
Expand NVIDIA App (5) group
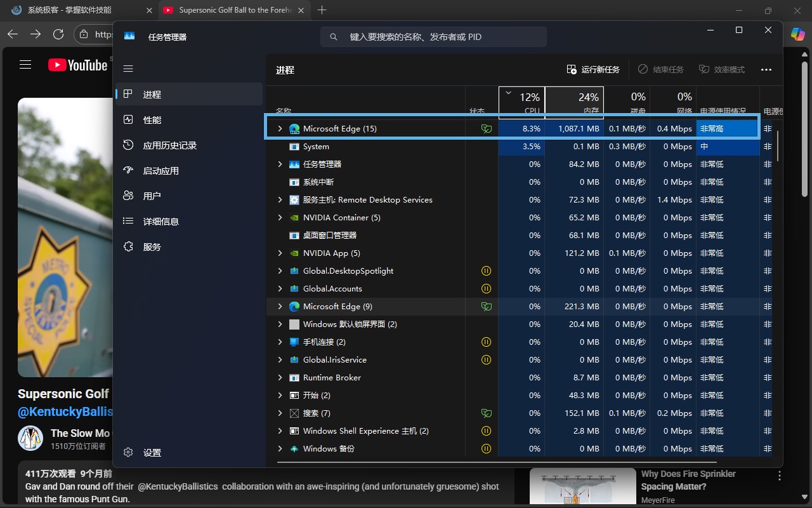tap(280, 253)
